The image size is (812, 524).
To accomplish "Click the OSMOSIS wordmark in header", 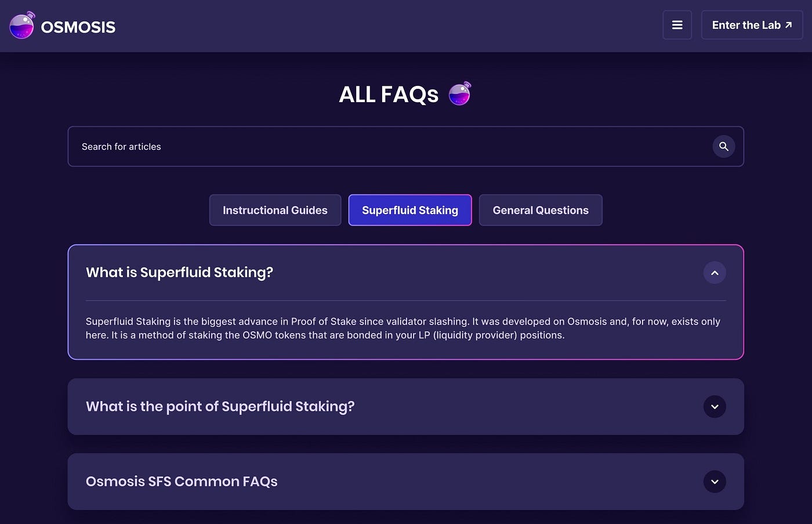I will coord(78,27).
